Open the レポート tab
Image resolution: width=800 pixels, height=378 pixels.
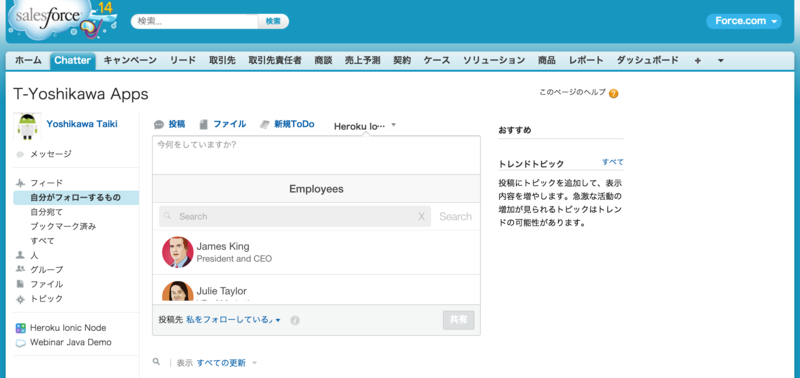point(586,60)
